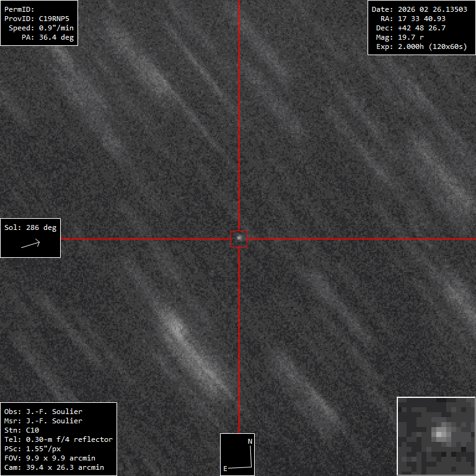Click the E letter on the compass indicator
This screenshot has height=476, width=476.
pos(226,469)
